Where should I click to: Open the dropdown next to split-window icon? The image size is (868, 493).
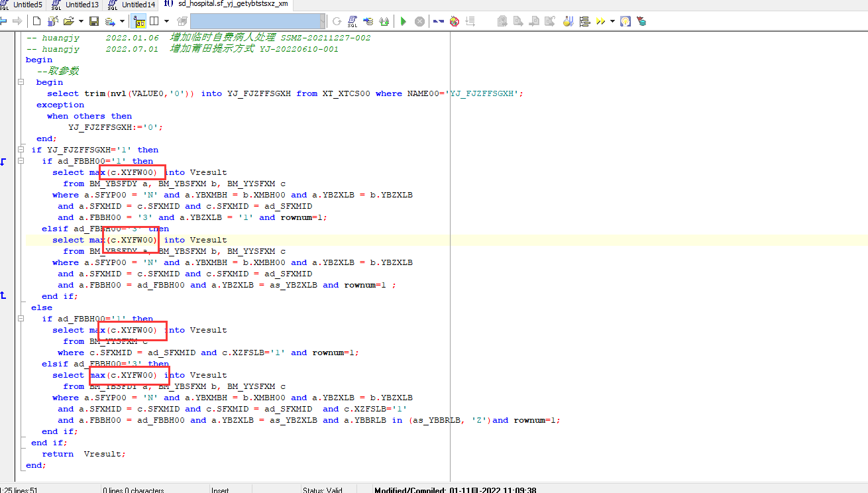(166, 21)
